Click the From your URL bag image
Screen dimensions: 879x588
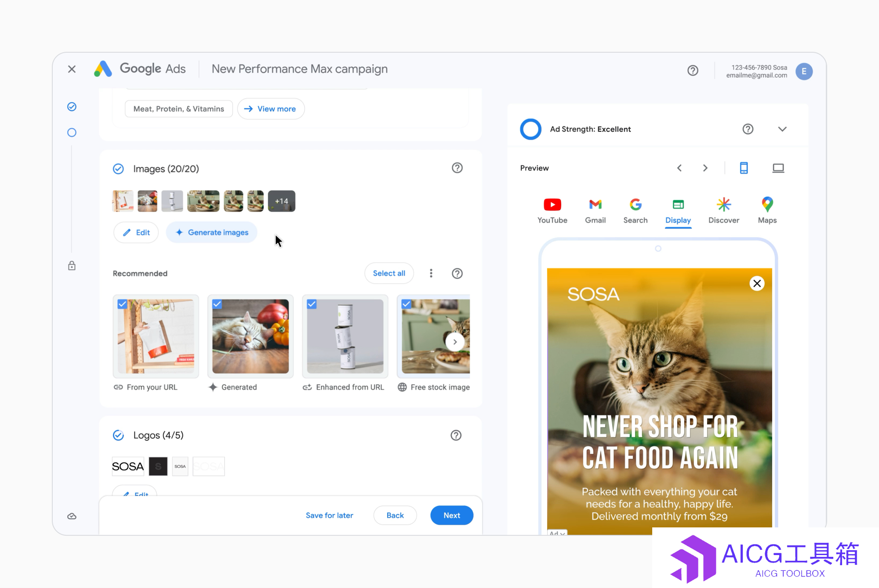(x=156, y=336)
